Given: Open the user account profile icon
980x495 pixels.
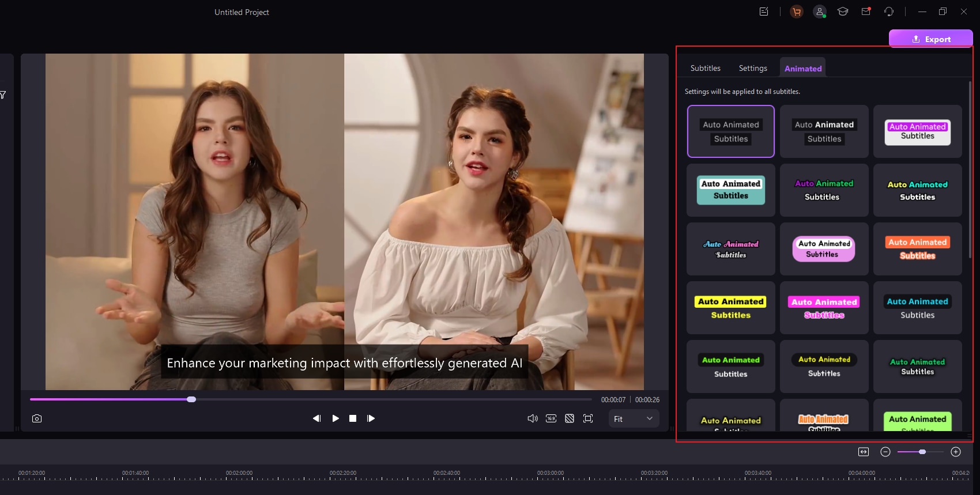Looking at the screenshot, I should click(820, 12).
